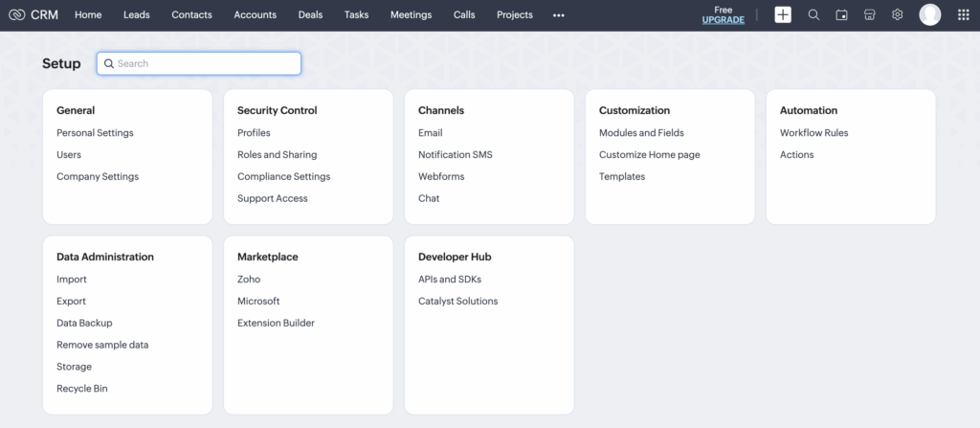Open APIs and SDKs in Developer Hub
The image size is (980, 428).
pyautogui.click(x=450, y=280)
